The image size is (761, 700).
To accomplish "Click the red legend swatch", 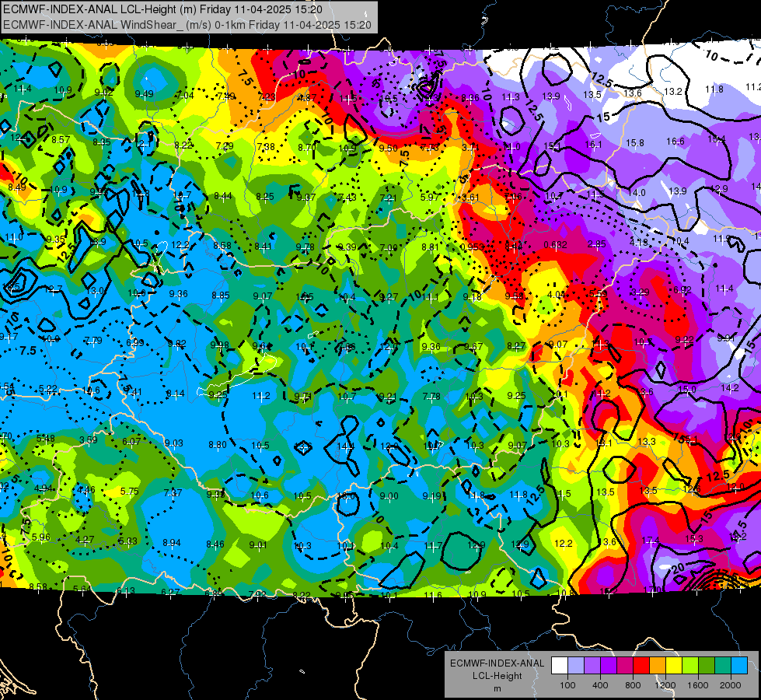I will [641, 666].
